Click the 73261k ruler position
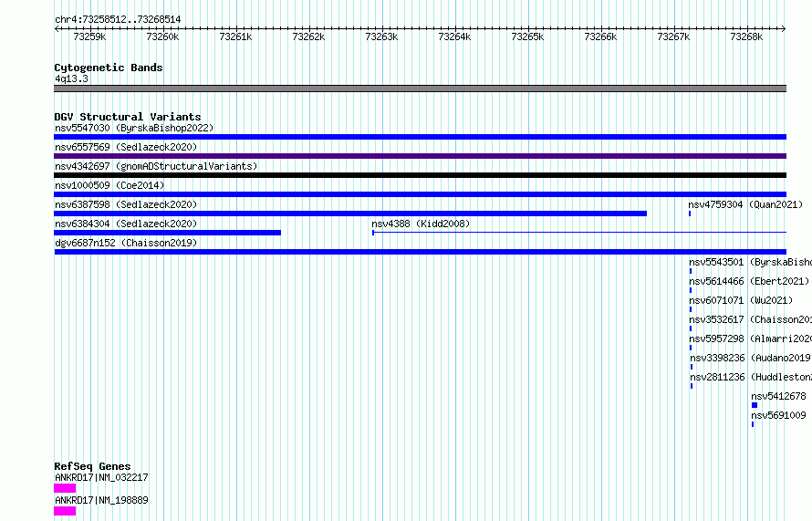812x521 pixels. tap(236, 36)
